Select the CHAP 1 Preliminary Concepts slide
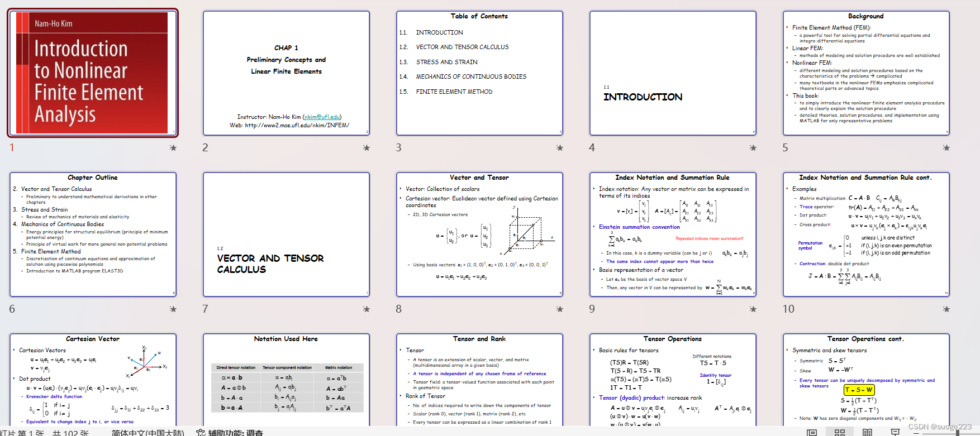Screen dimensions: 980x436 point(286,73)
